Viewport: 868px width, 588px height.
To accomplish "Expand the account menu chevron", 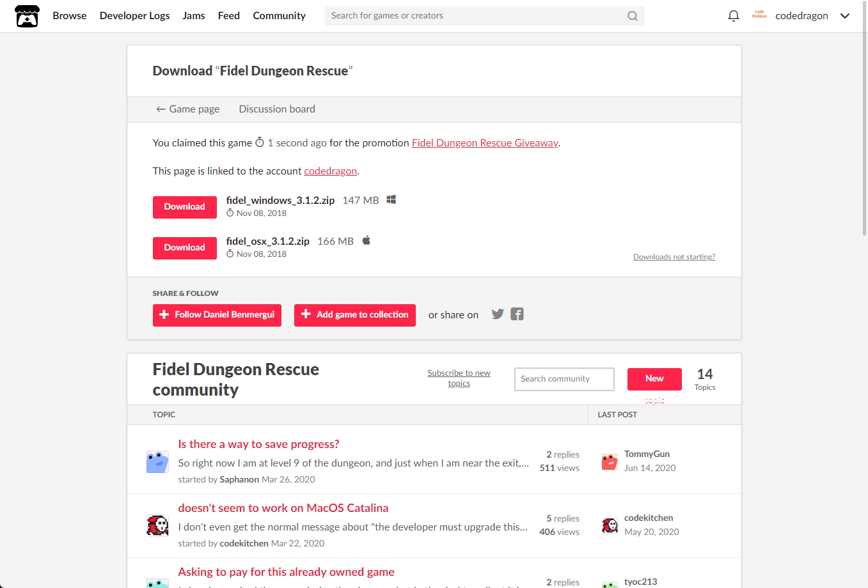I will click(x=845, y=16).
